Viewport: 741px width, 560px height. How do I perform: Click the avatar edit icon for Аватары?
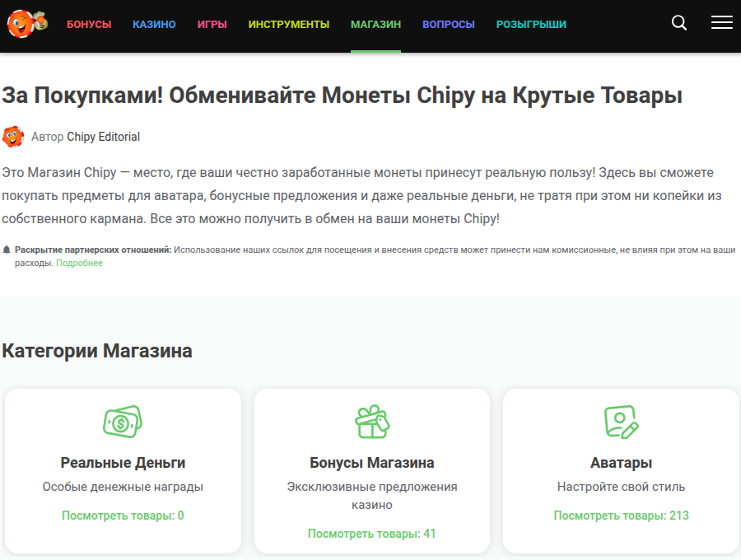[621, 422]
